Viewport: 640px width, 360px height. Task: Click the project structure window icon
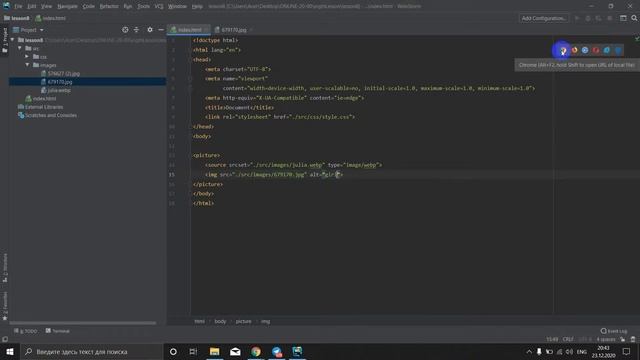pyautogui.click(x=623, y=18)
